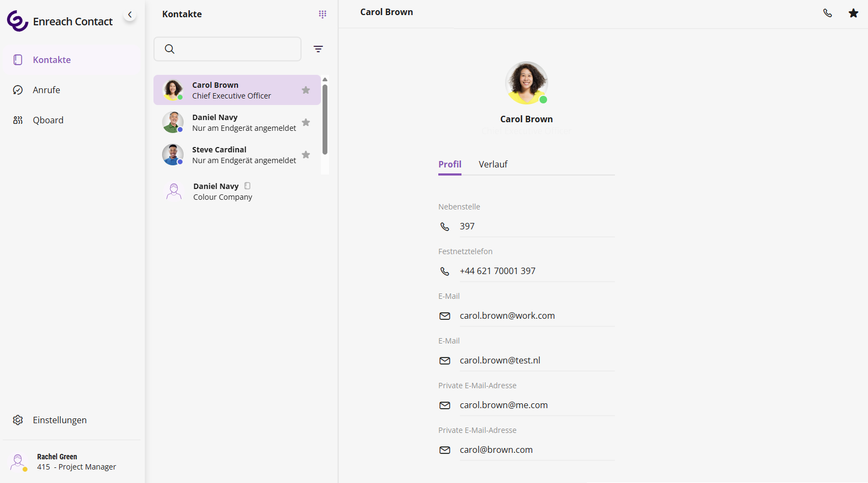Open Einstellungen settings
The image size is (868, 483).
pyautogui.click(x=59, y=420)
